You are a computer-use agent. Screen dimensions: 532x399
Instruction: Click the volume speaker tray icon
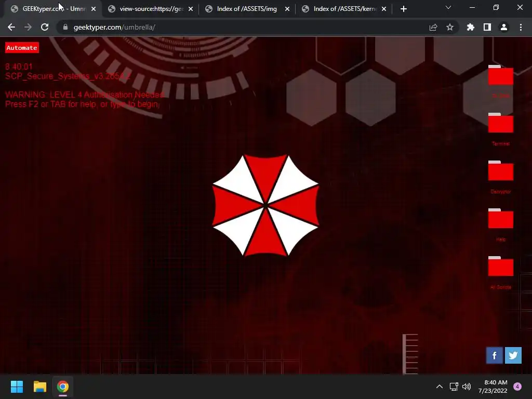pos(467,387)
